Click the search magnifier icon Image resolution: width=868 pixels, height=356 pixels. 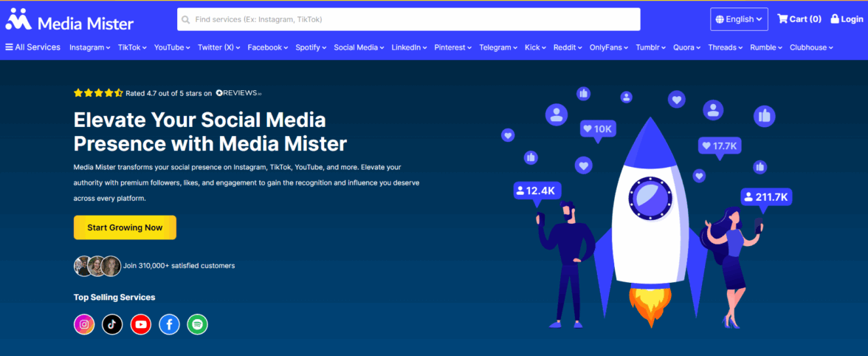point(185,19)
